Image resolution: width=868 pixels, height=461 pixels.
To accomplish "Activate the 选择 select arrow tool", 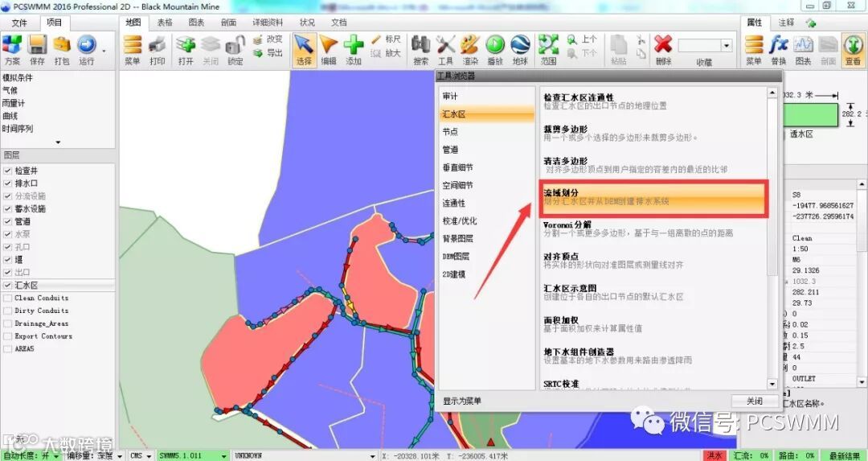I will coord(303,50).
